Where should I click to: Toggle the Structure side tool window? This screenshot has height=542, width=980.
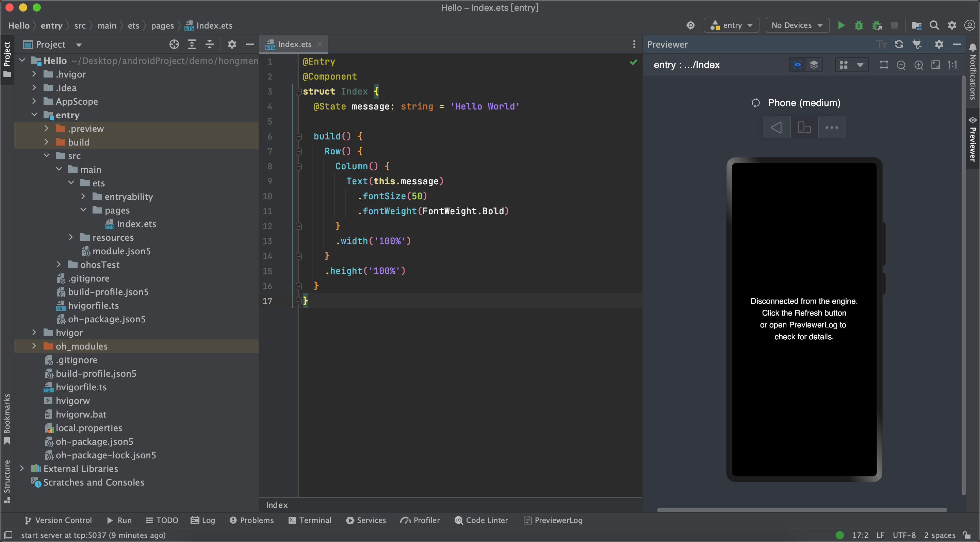(7, 481)
